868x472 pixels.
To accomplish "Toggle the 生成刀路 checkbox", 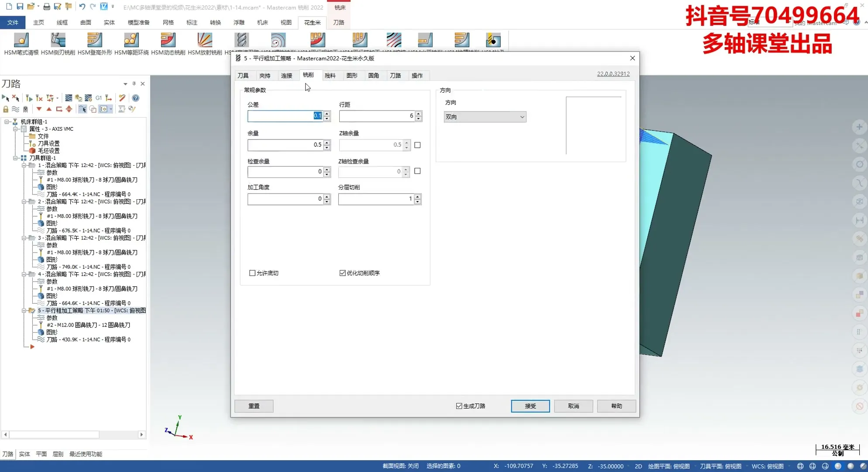I will 459,406.
